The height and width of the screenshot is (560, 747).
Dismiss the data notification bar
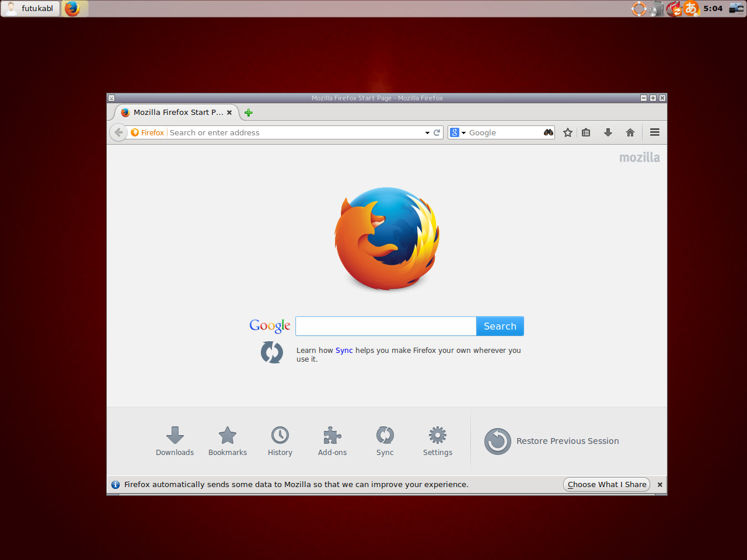(x=660, y=485)
